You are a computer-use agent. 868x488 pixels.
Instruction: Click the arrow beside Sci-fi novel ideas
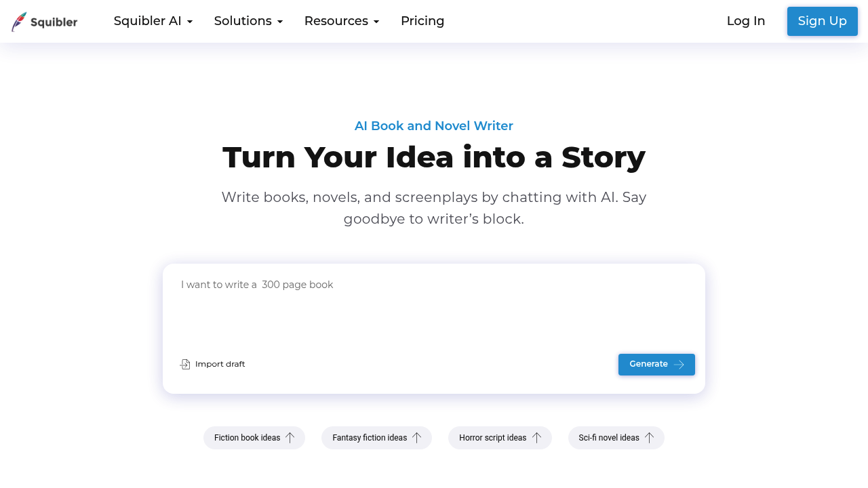[649, 438]
